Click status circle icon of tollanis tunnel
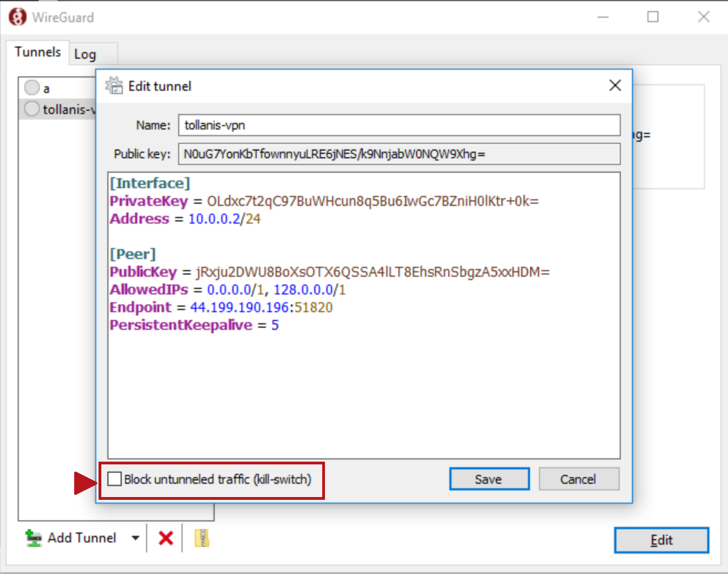 (32, 109)
